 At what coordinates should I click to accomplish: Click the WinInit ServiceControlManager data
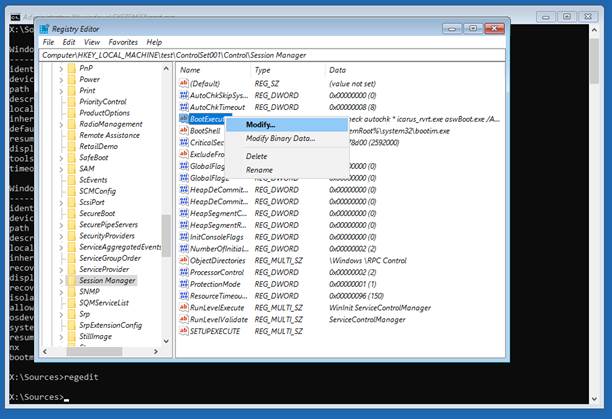380,307
